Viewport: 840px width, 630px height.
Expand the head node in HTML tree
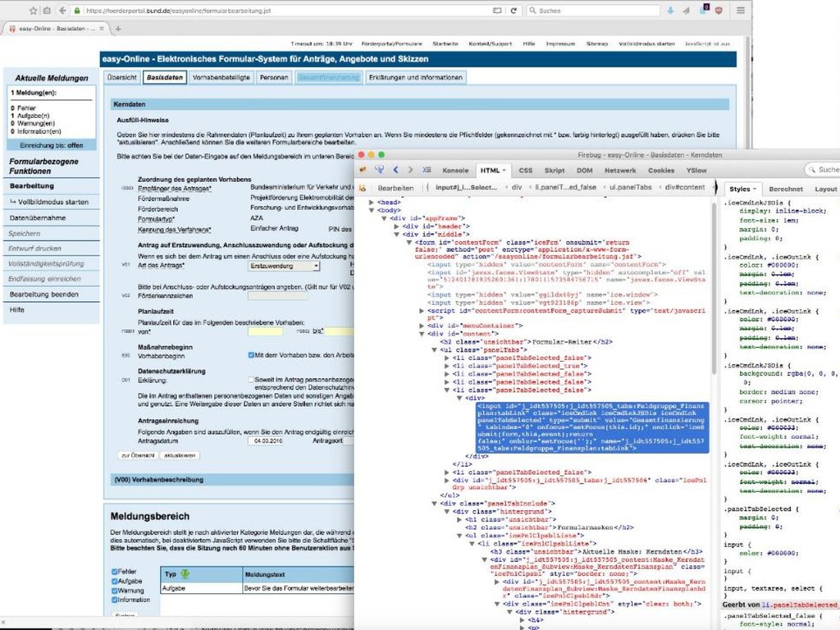[373, 202]
